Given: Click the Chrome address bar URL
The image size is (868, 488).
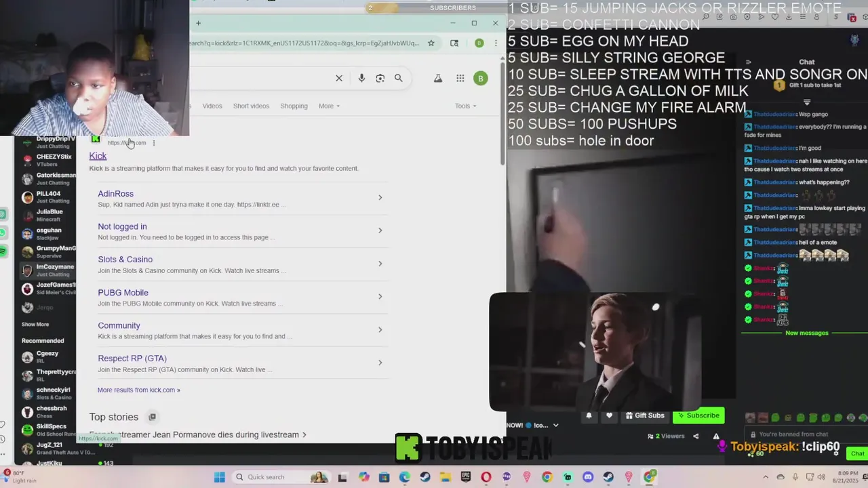Looking at the screenshot, I should (x=305, y=43).
